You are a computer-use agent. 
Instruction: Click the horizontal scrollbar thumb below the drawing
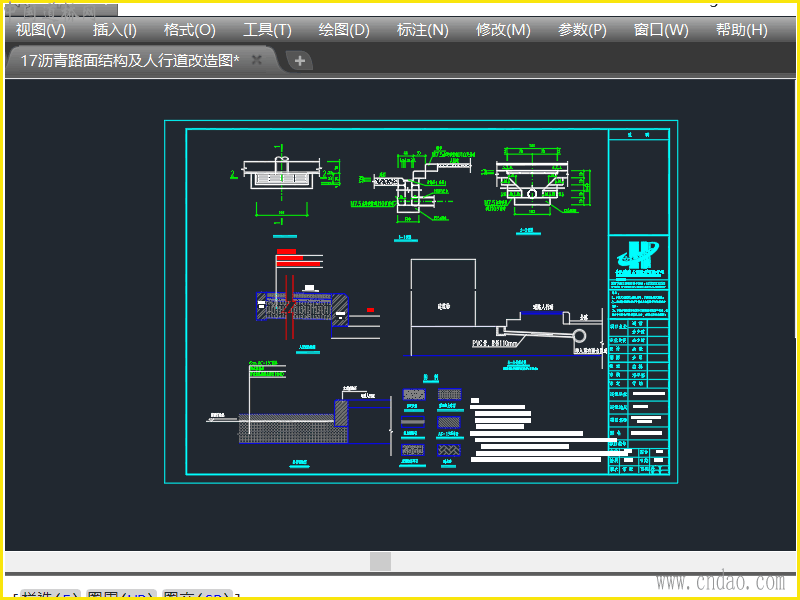(380, 561)
